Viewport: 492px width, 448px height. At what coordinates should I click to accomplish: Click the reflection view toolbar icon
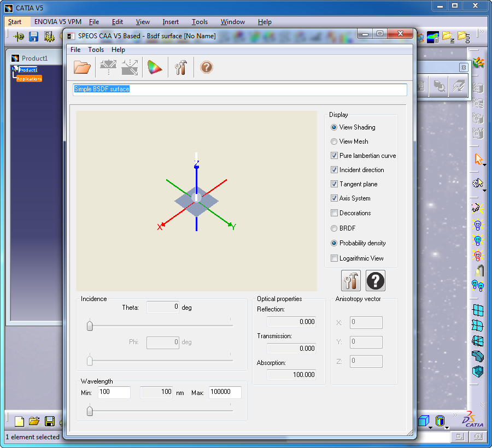pyautogui.click(x=108, y=67)
